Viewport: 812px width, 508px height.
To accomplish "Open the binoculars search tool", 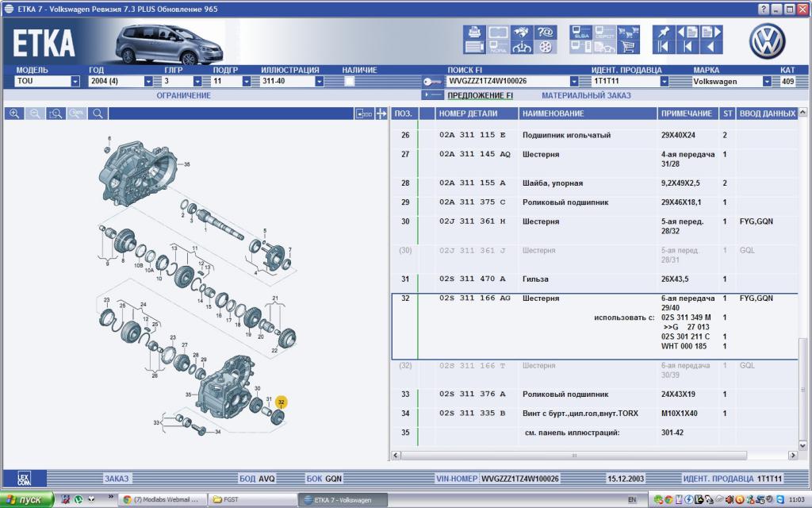I will 522,32.
